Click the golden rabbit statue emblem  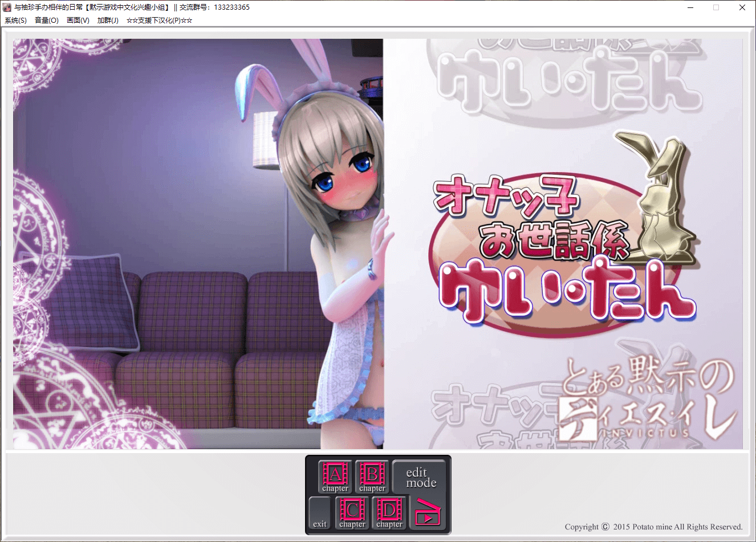tap(661, 199)
